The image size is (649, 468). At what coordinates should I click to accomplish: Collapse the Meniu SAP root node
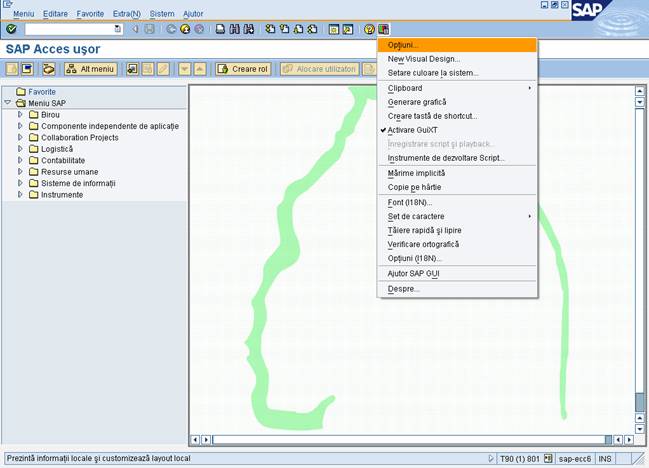pyautogui.click(x=7, y=102)
